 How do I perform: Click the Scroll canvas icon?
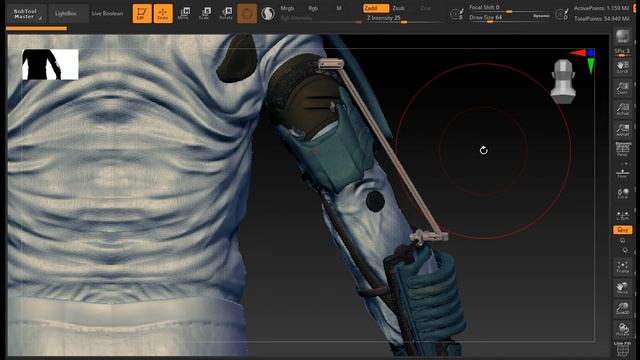(x=622, y=67)
